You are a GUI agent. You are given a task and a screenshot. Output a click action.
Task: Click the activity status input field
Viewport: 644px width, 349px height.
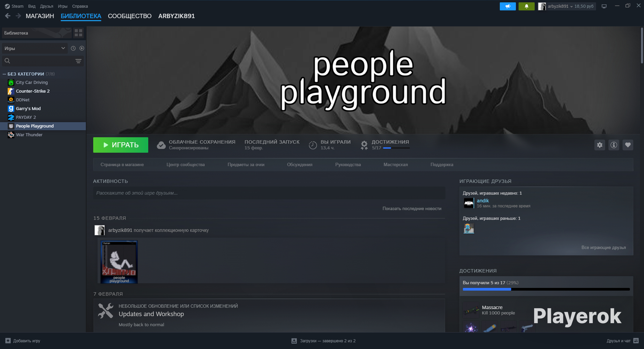click(269, 193)
